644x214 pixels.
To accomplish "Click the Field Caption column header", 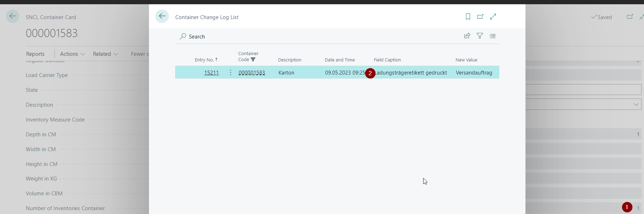I will tap(387, 60).
